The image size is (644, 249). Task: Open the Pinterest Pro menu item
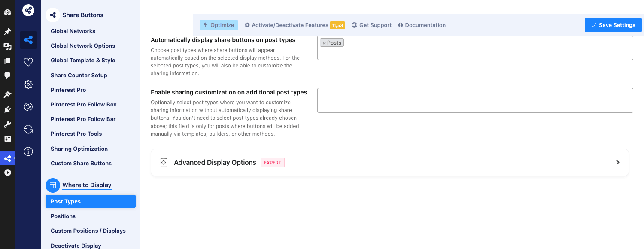[68, 90]
